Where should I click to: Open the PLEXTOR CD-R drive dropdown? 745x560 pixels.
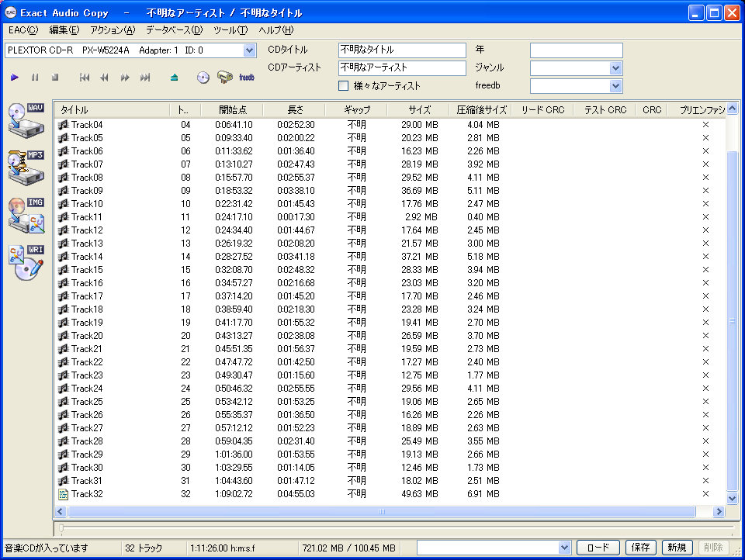(x=249, y=50)
